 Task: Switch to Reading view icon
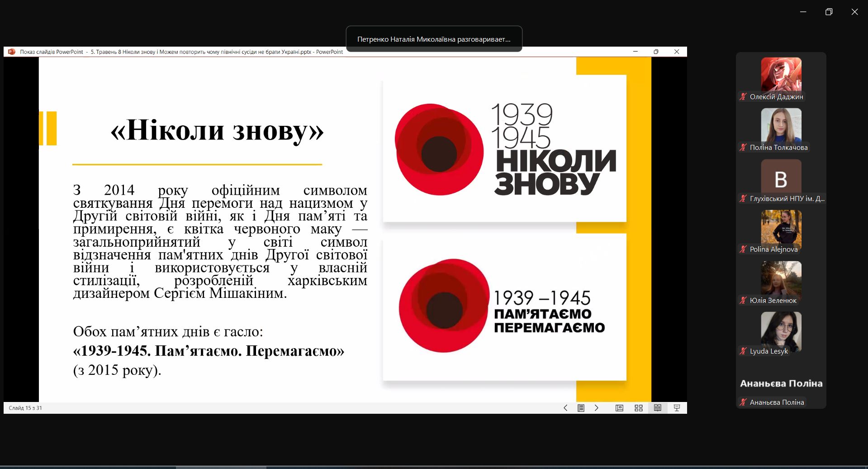(x=658, y=408)
